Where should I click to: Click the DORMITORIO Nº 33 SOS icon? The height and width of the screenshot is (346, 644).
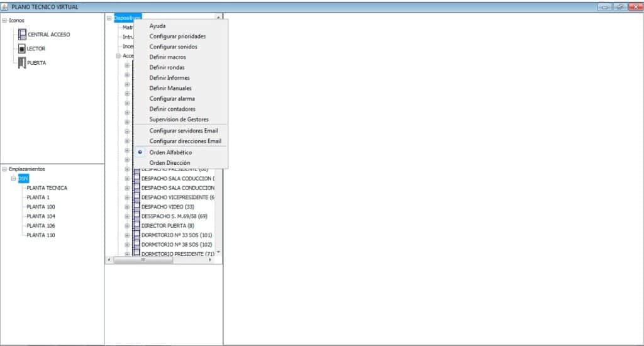pyautogui.click(x=136, y=235)
